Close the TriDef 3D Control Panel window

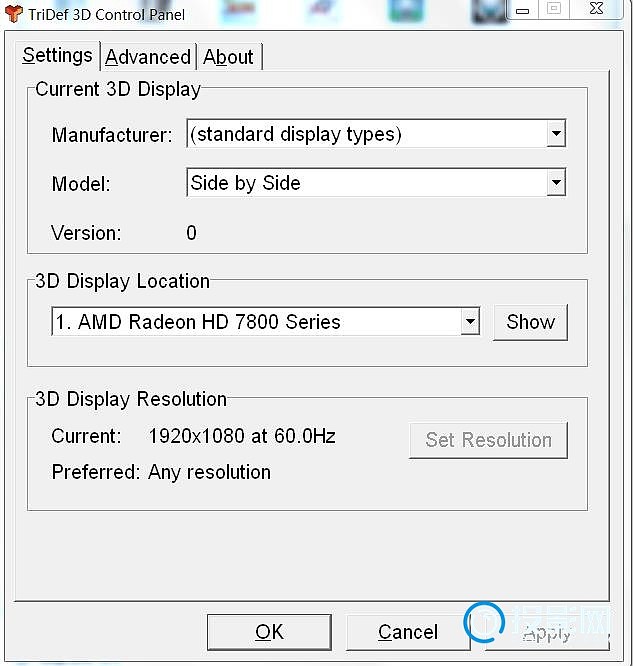[x=596, y=8]
